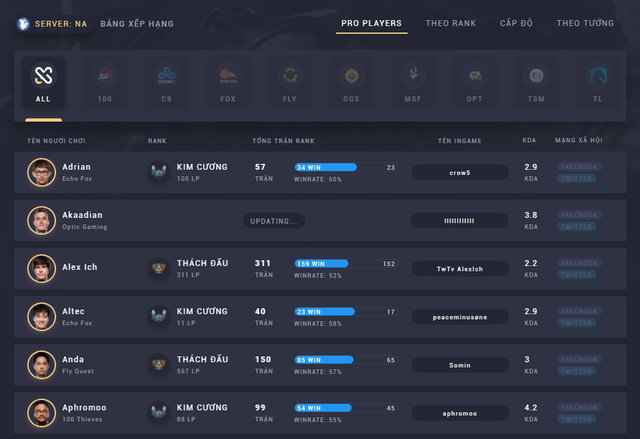Click Adrian's Kim Cương rank emblem
The height and width of the screenshot is (439, 640).
pos(159,172)
